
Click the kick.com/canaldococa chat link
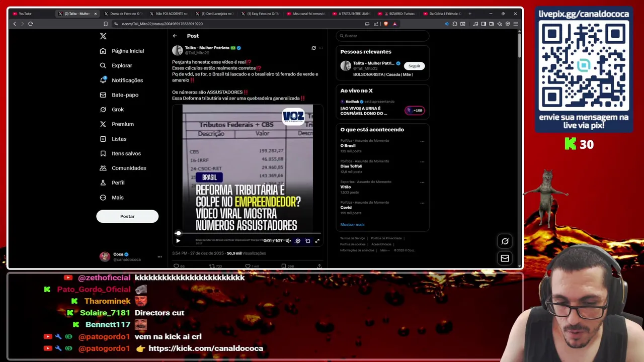pyautogui.click(x=206, y=348)
